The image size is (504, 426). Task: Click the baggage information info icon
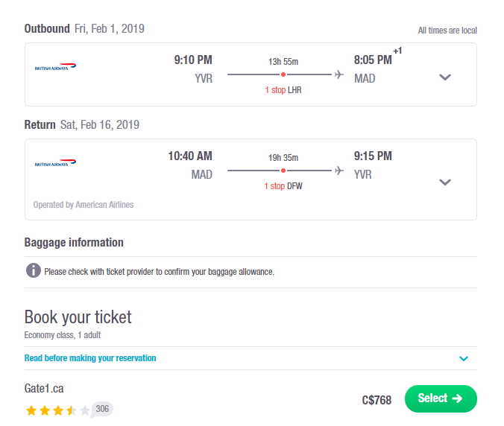point(34,270)
